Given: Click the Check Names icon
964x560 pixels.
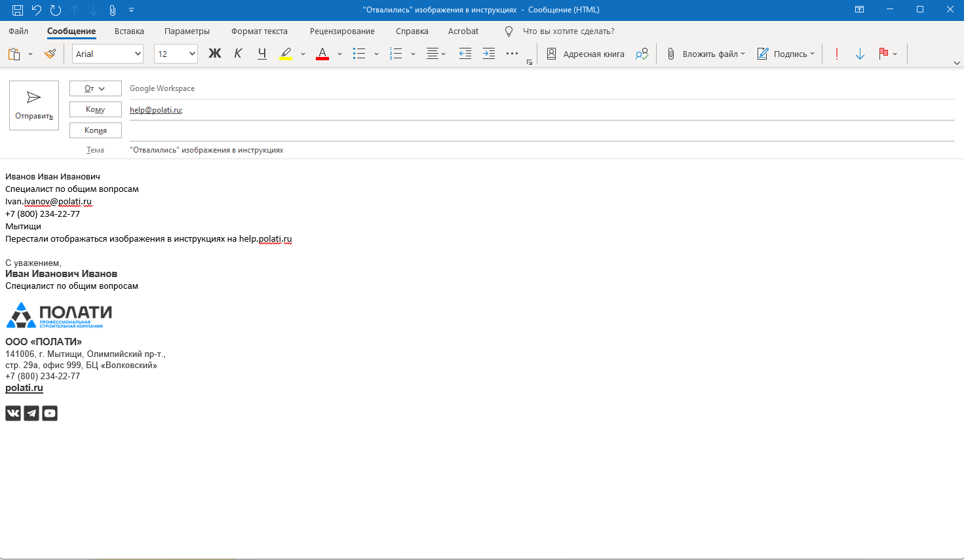Looking at the screenshot, I should (x=642, y=54).
